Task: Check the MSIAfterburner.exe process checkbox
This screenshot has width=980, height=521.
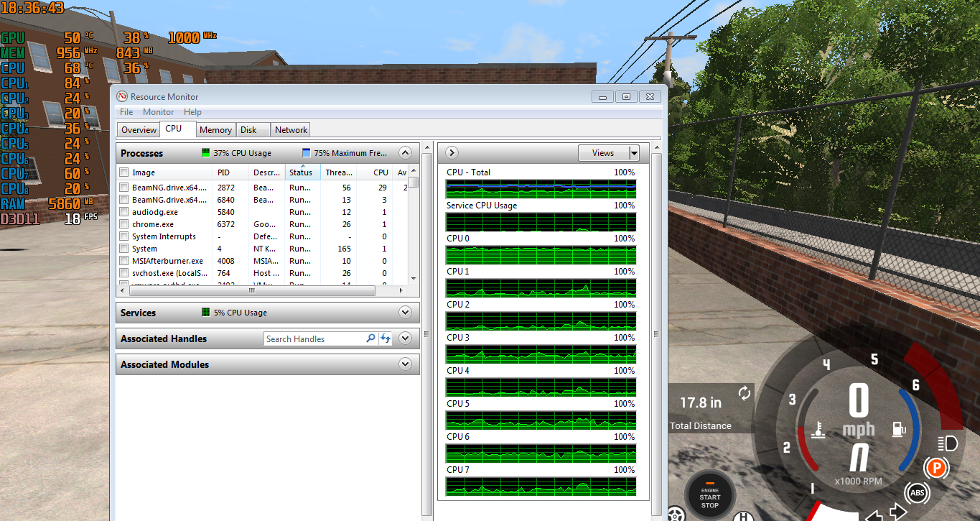Action: 124,261
